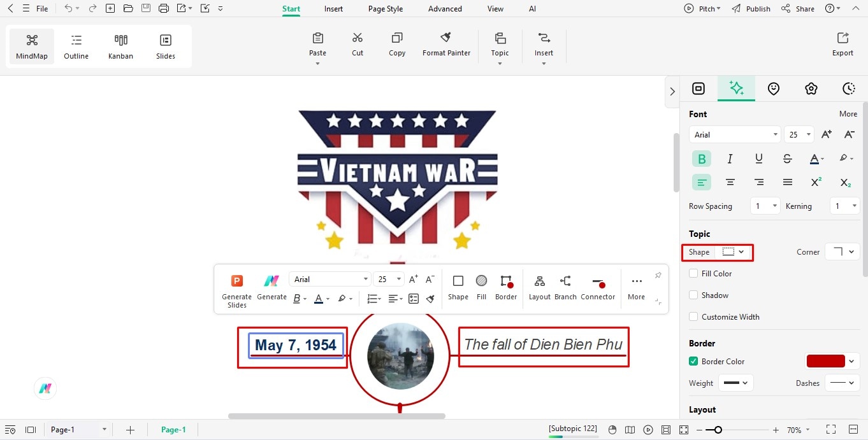Click the Export icon
The width and height of the screenshot is (868, 440).
pos(843,38)
